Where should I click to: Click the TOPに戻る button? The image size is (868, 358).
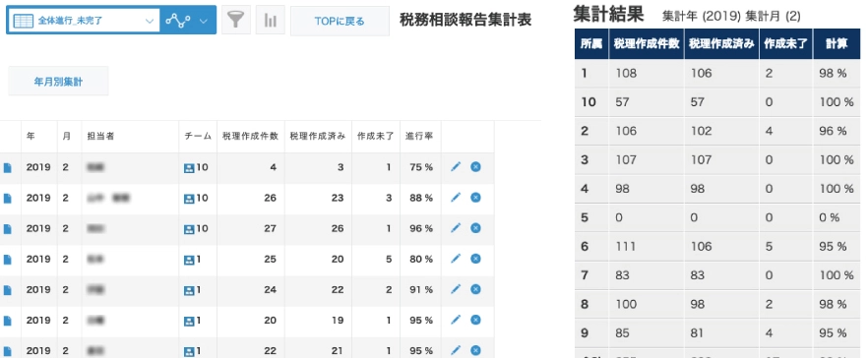pos(340,21)
